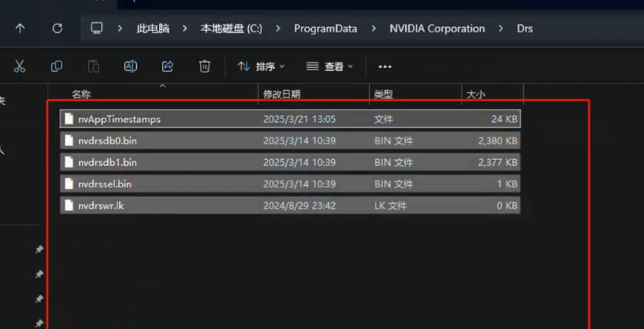
Task: Open the 排序 sort dropdown
Action: 261,66
